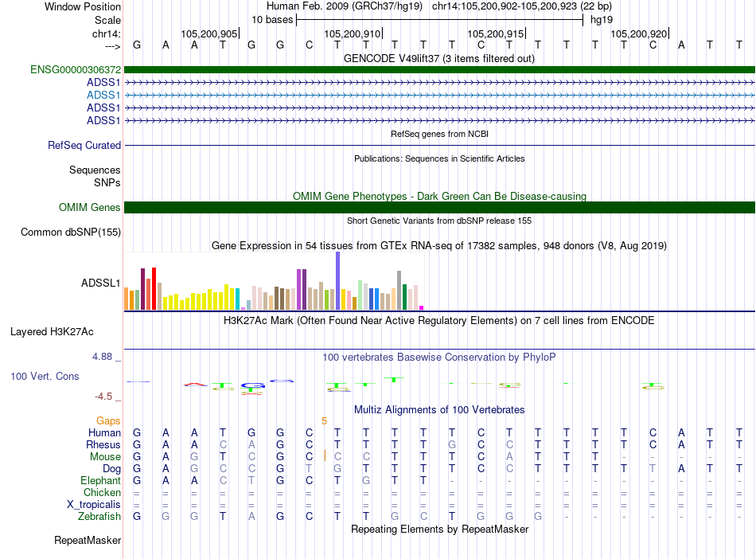Screen dimensions: 756x559
Task: Click the dark green OMIM Genes bar
Action: (439, 208)
